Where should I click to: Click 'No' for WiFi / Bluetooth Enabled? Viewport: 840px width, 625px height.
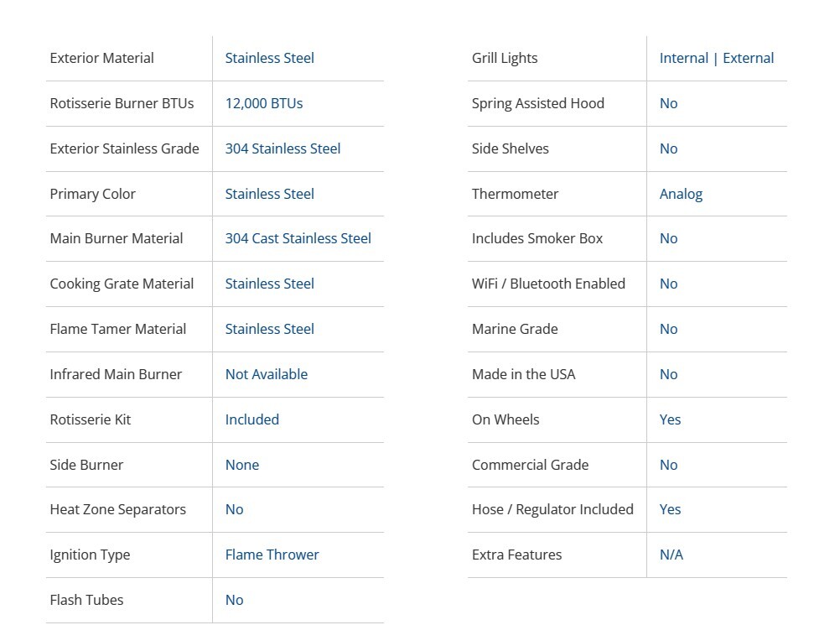coord(668,284)
